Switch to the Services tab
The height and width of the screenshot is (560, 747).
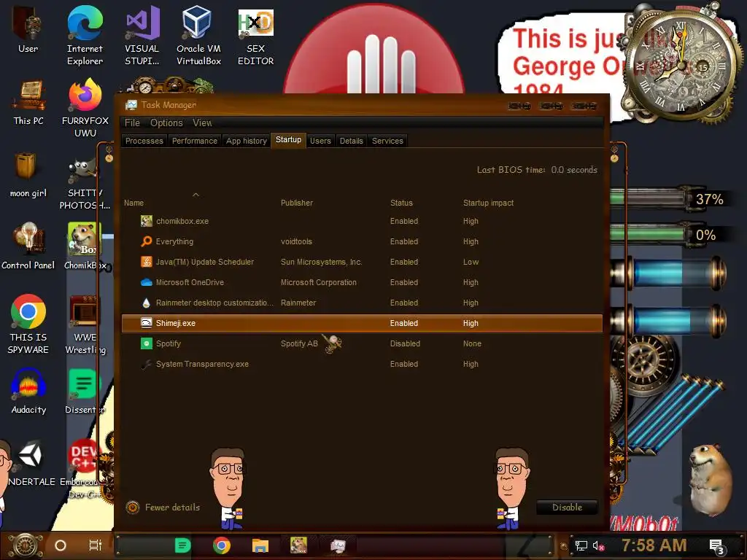pyautogui.click(x=387, y=141)
